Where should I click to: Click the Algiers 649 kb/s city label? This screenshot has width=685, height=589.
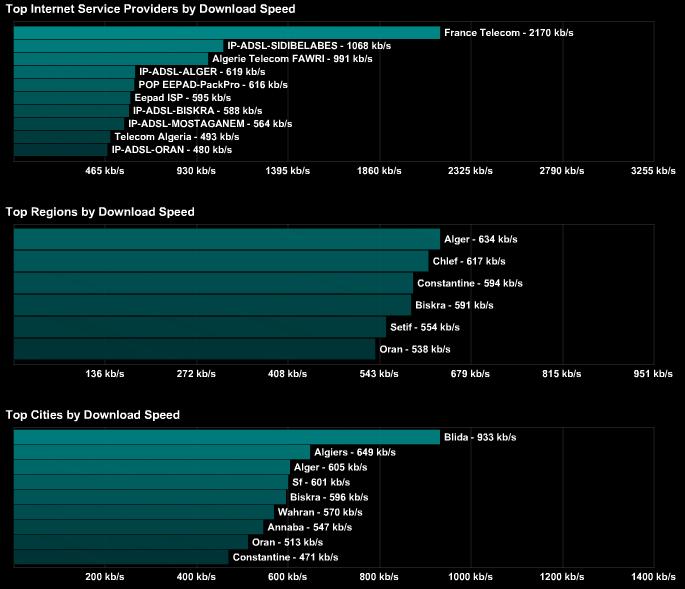[x=354, y=452]
